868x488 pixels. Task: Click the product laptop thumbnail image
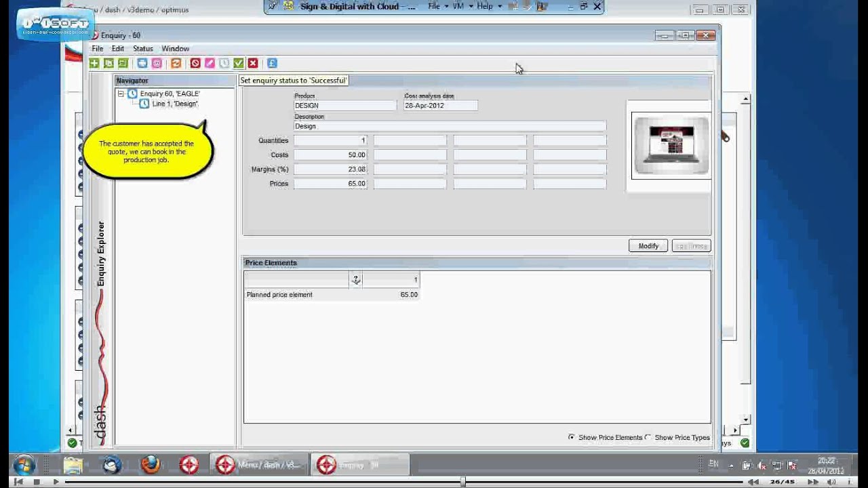pos(671,146)
